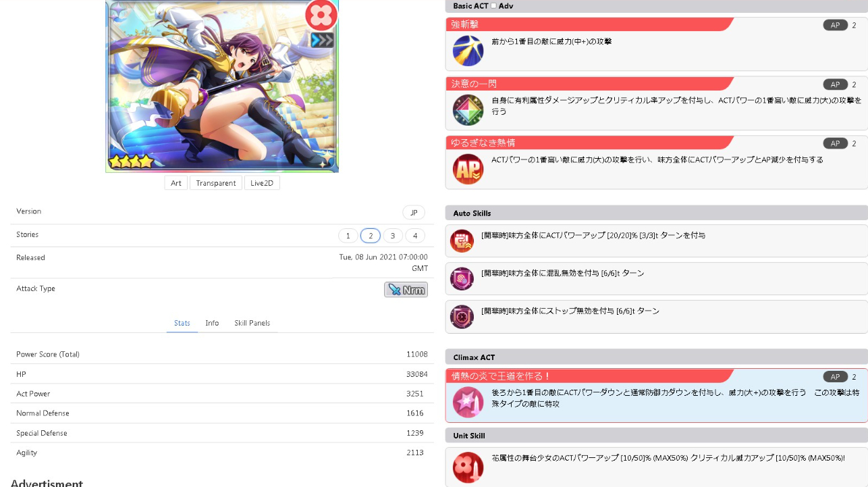The width and height of the screenshot is (868, 487).
Task: Click the 決意の一閃 diamond skill icon
Action: [x=468, y=109]
